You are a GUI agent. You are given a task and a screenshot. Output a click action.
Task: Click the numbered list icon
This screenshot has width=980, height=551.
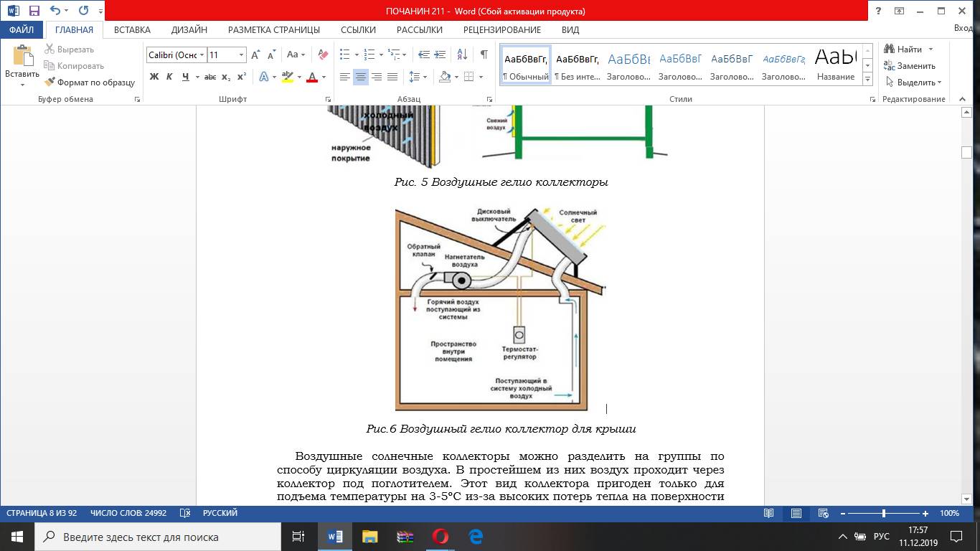[369, 55]
